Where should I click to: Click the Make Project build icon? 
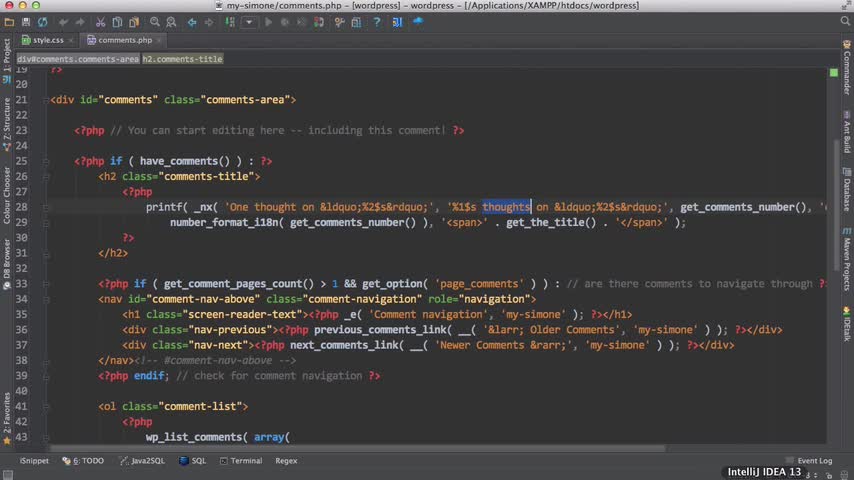230,22
